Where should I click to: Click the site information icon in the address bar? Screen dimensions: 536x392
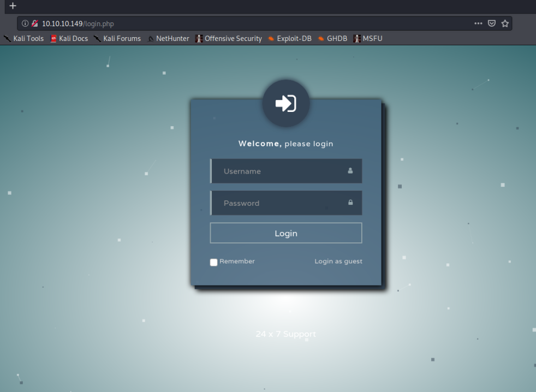[25, 23]
